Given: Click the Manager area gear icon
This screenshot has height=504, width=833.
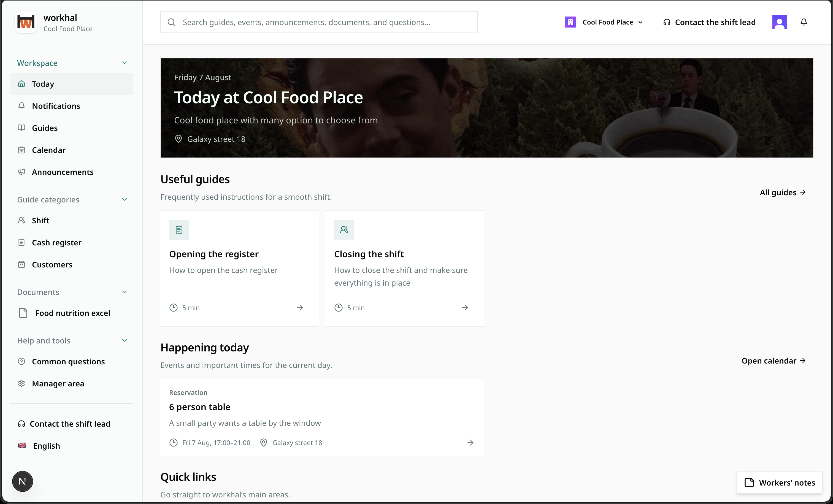Looking at the screenshot, I should click(21, 383).
